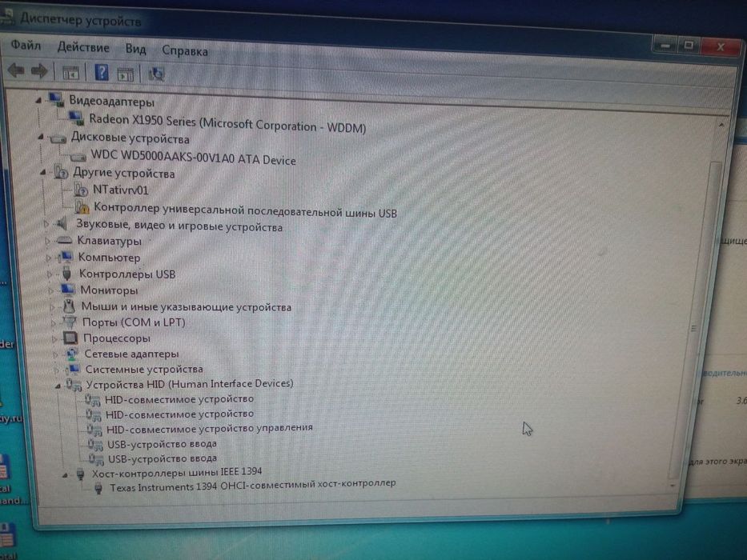Click the blue Help question mark icon
Screen dimensions: 747x560
[x=102, y=73]
